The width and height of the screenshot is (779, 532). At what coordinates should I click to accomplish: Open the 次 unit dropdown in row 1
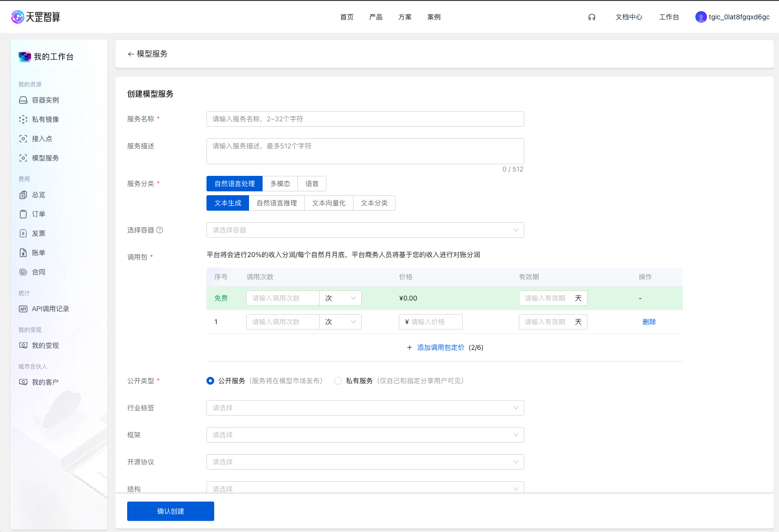point(340,322)
